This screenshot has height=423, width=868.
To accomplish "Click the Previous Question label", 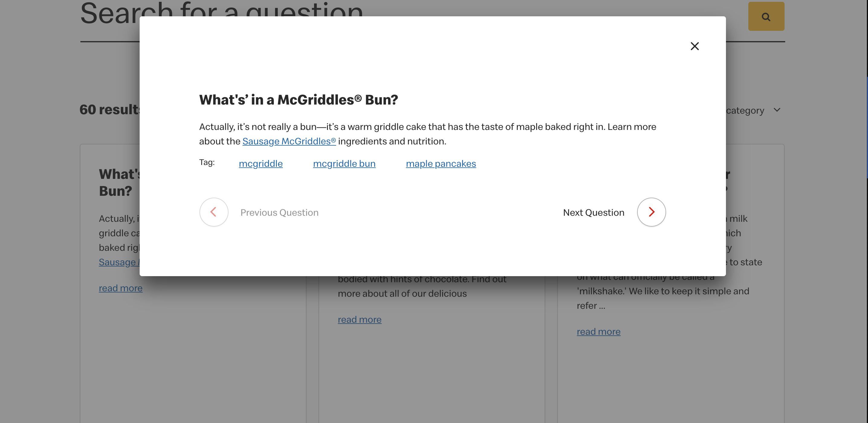I will click(x=279, y=212).
